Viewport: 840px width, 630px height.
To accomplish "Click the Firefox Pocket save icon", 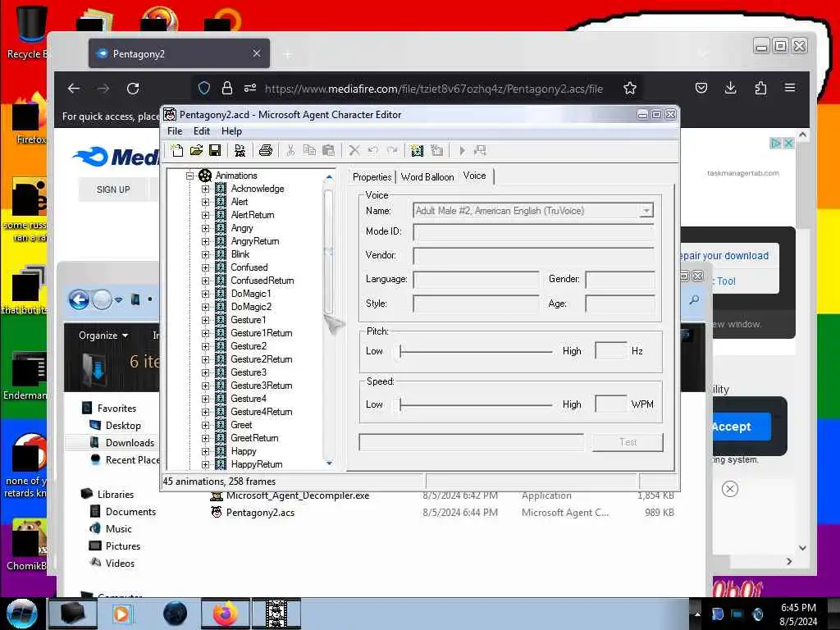I will (x=701, y=89).
